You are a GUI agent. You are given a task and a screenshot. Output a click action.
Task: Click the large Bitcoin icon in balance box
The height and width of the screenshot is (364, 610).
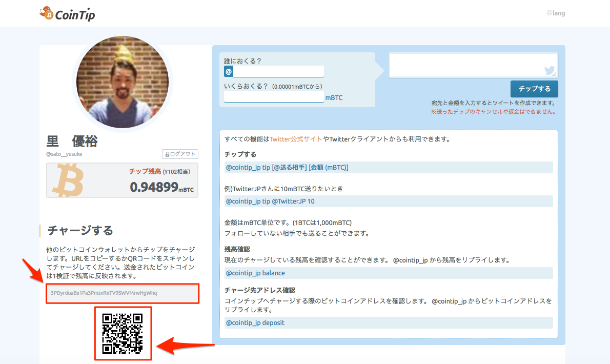pos(69,180)
